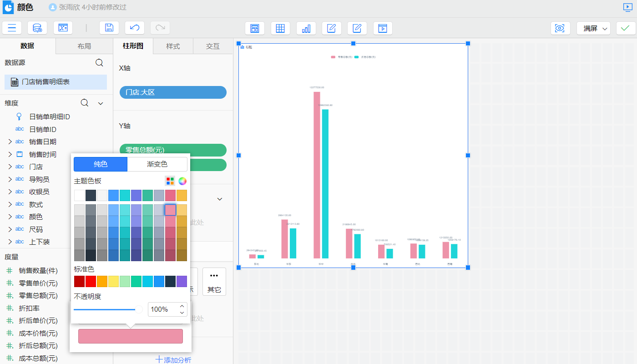Click the hamburger menu icon in toolbar

tap(12, 28)
